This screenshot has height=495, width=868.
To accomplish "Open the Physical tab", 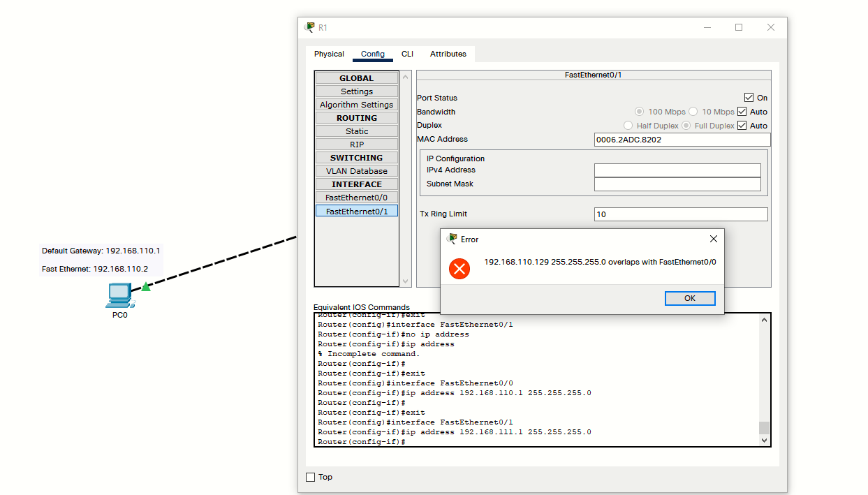I will click(329, 54).
